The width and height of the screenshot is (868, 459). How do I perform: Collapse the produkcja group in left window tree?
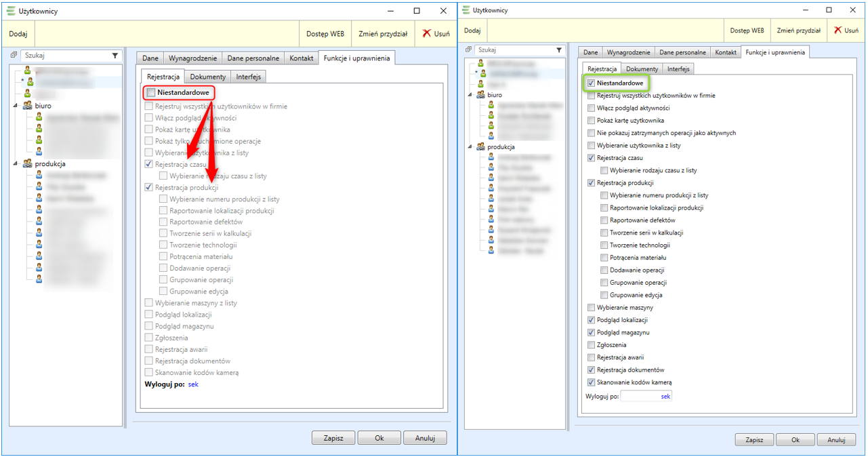click(x=16, y=163)
